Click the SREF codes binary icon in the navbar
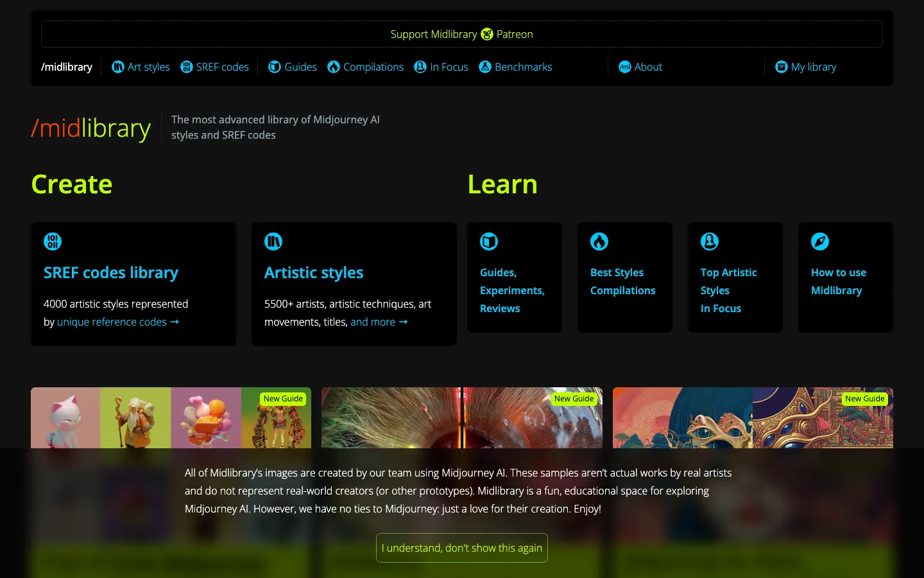 tap(187, 67)
